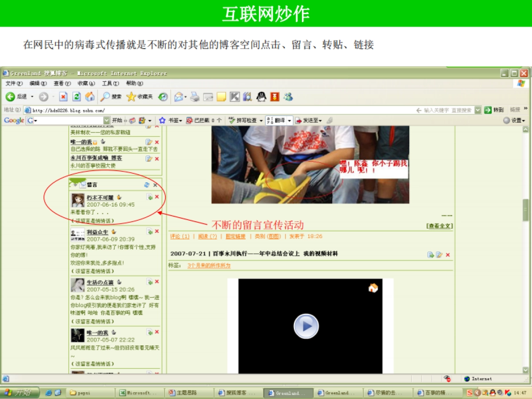This screenshot has width=532, height=399.
Task: Open Thunder download tool from toolbar
Action: (x=274, y=97)
